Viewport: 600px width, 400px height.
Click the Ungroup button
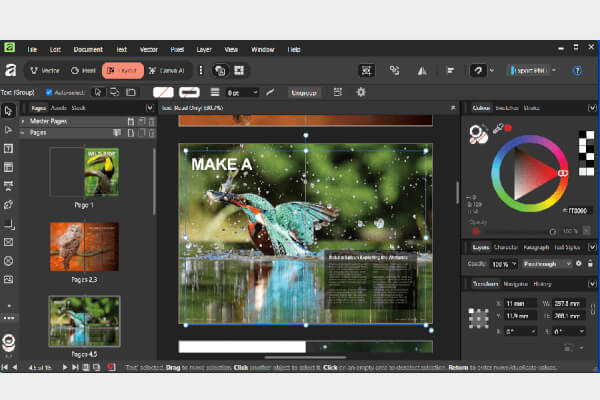pyautogui.click(x=304, y=93)
